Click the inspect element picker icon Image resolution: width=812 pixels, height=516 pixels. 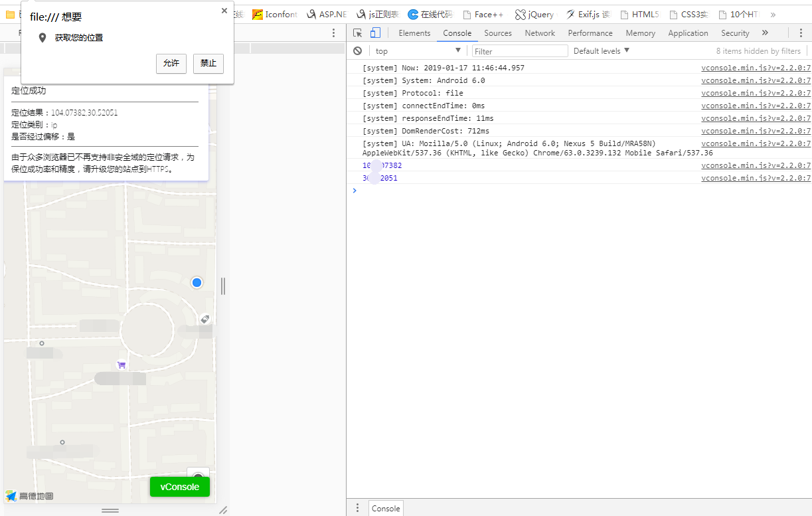358,33
